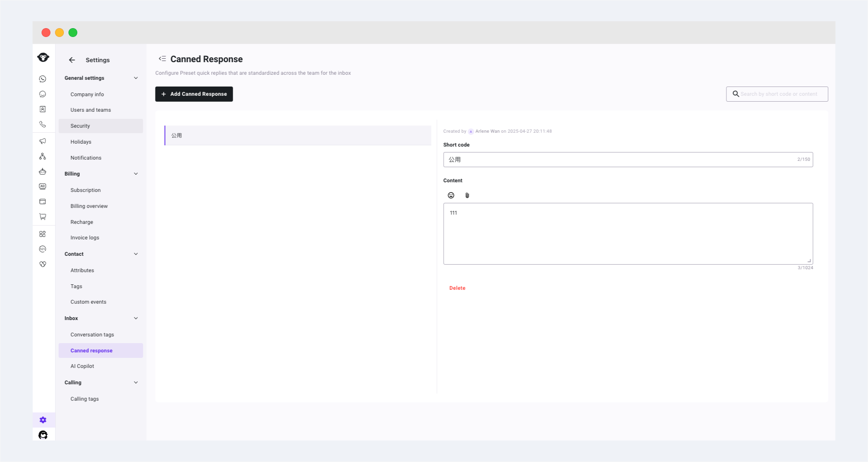This screenshot has height=462, width=868.
Task: Click the robot chatbot sidebar icon
Action: 42,171
